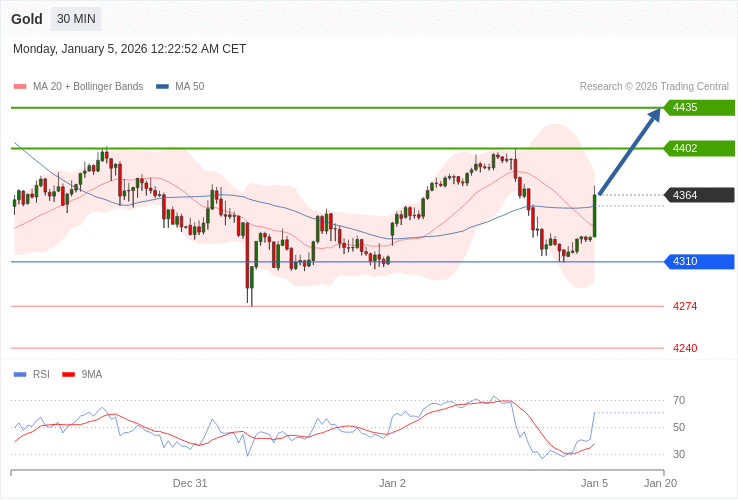Toggle the RSI legend entry
Screen dimensions: 738x500
[x=41, y=375]
